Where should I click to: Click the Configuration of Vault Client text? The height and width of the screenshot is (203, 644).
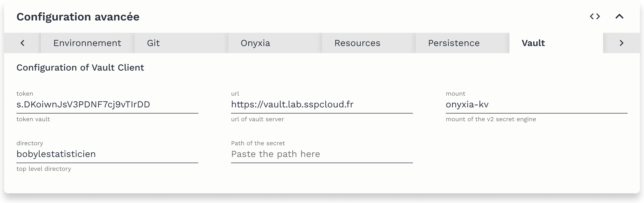click(80, 68)
